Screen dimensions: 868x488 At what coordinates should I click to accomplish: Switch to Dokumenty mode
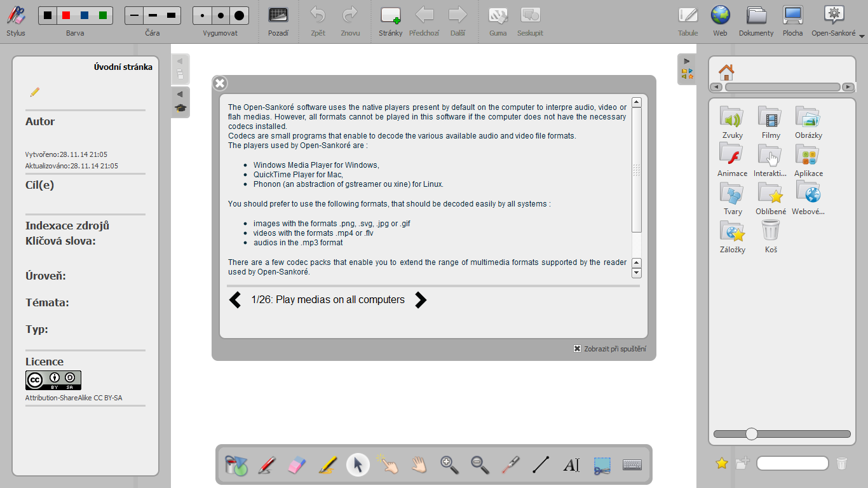[x=756, y=20]
